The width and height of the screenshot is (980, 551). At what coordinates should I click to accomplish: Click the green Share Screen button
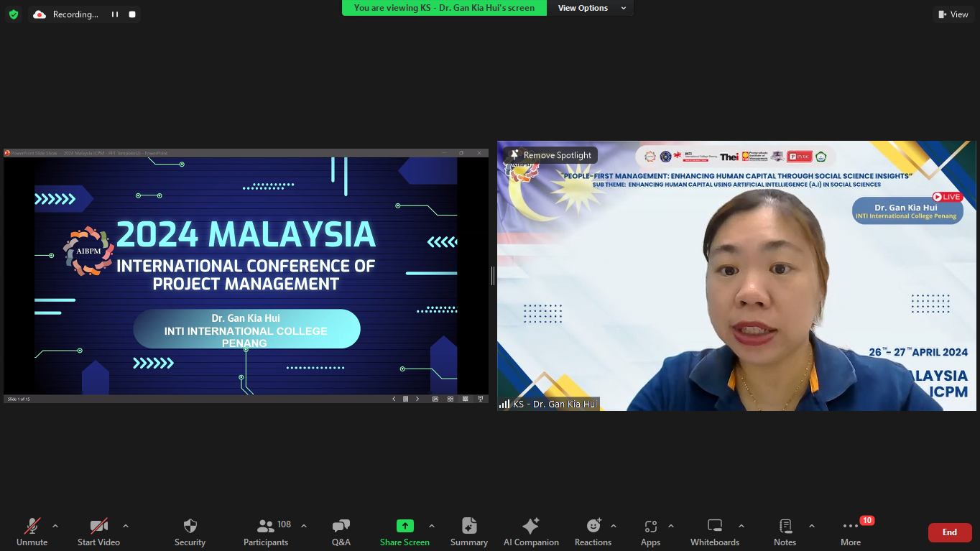coord(405,532)
